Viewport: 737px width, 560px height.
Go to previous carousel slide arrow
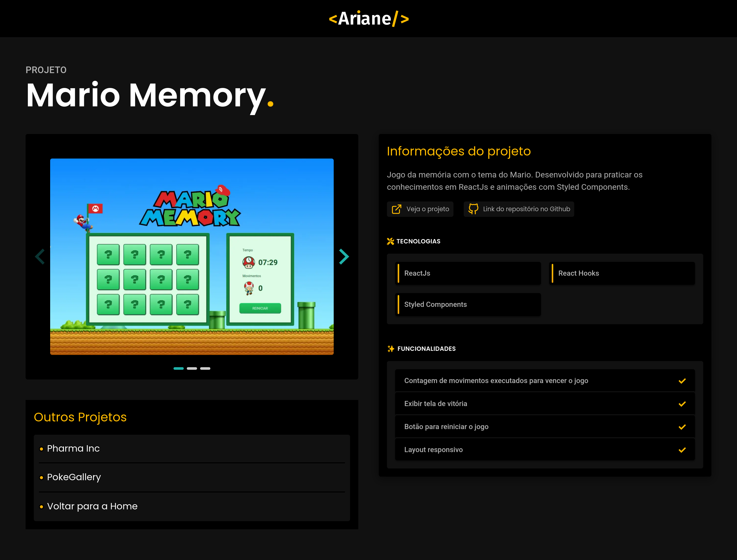pyautogui.click(x=40, y=257)
